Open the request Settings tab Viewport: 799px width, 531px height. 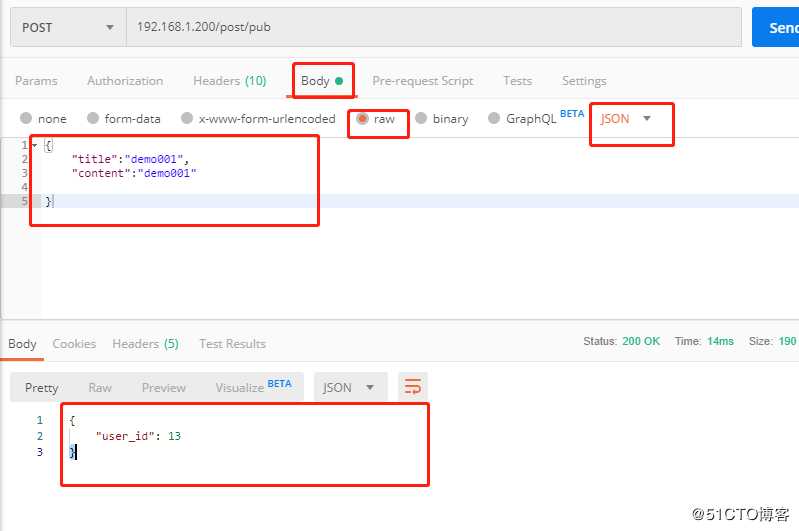tap(584, 81)
